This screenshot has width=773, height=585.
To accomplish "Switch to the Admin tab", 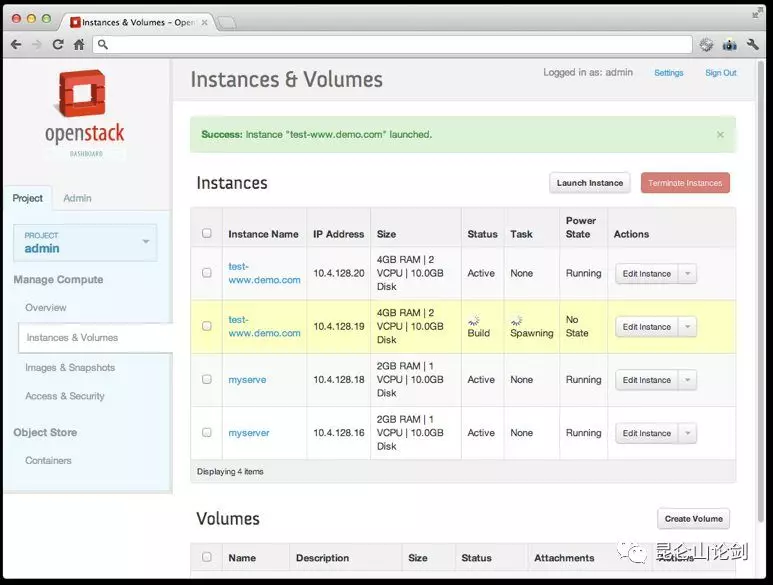I will coord(77,198).
